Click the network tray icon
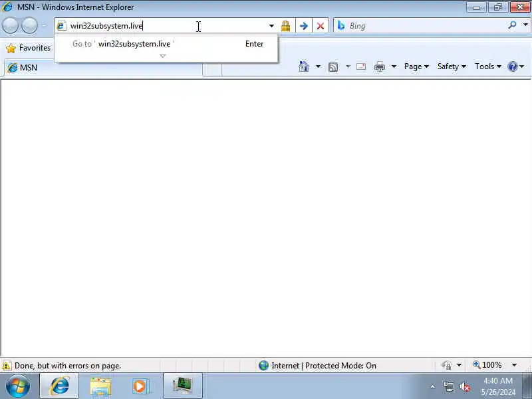The height and width of the screenshot is (399, 532). click(448, 386)
